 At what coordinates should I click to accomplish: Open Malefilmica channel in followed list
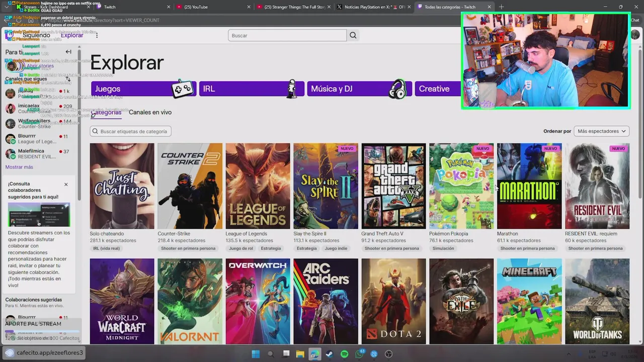39,154
